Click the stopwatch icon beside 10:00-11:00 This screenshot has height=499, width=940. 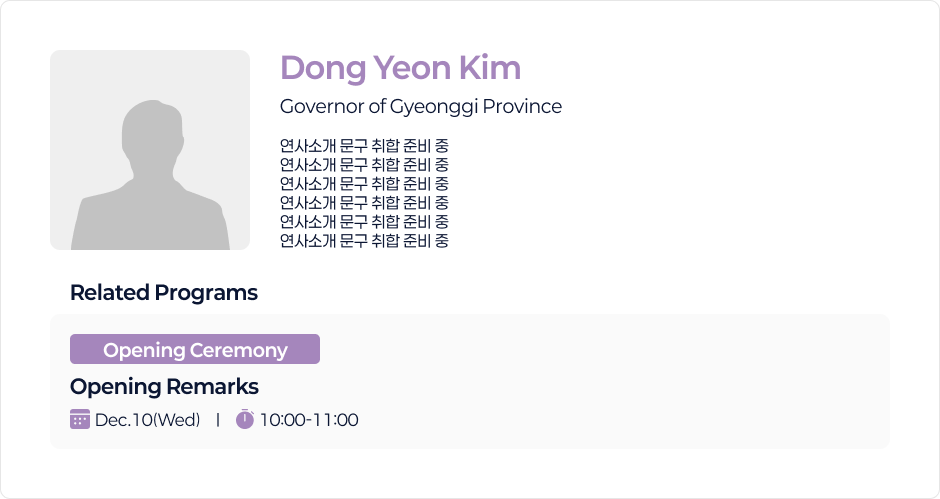(x=245, y=419)
